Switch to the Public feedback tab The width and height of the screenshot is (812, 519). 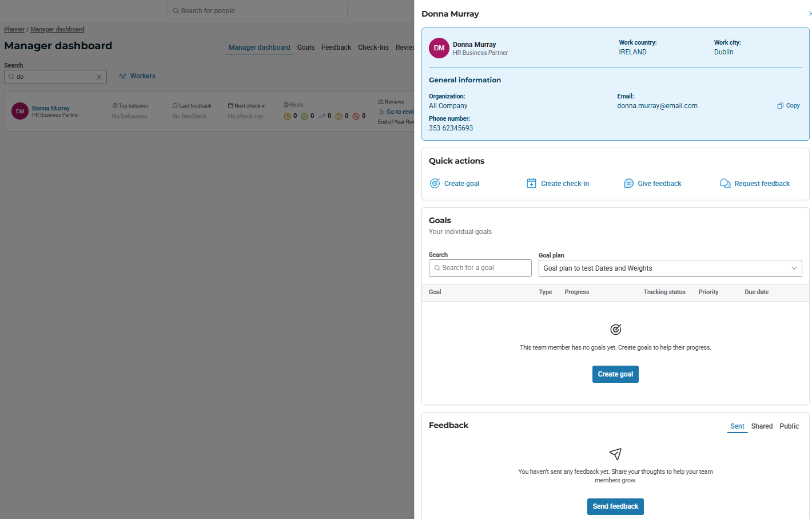coord(789,426)
